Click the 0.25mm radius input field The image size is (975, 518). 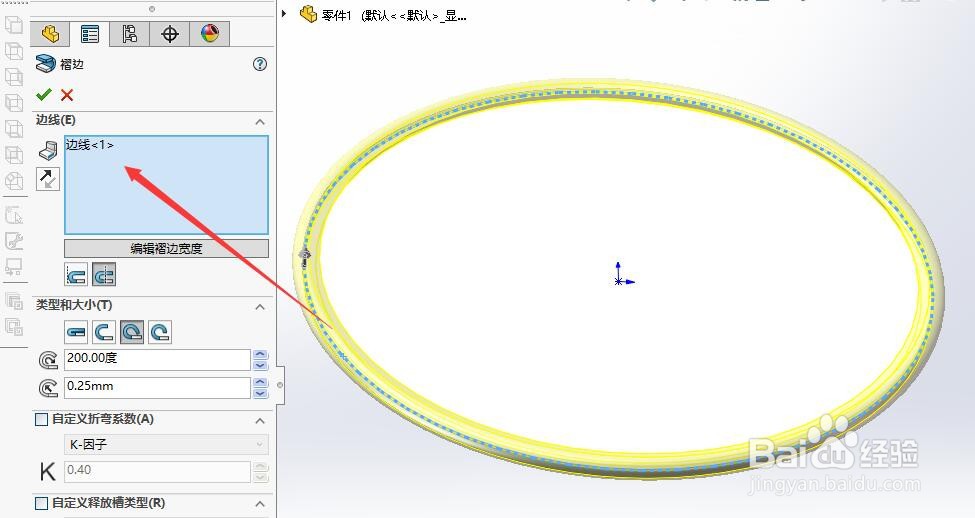157,387
